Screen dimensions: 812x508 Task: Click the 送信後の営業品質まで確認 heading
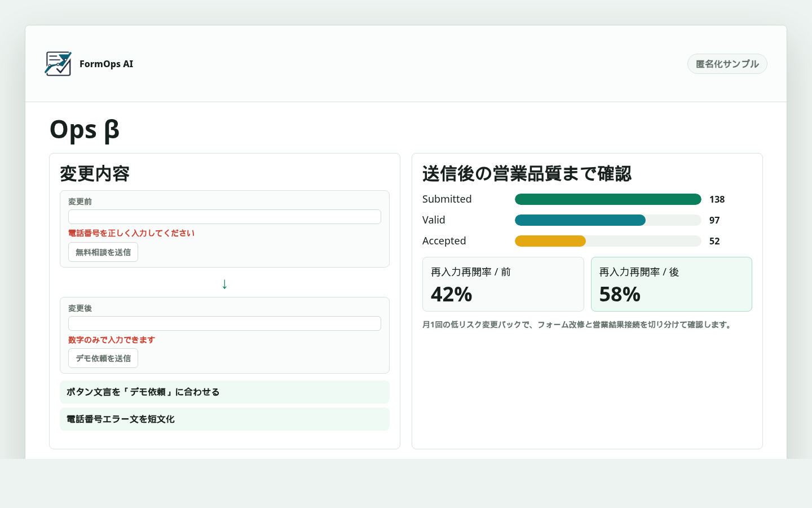[x=527, y=174]
